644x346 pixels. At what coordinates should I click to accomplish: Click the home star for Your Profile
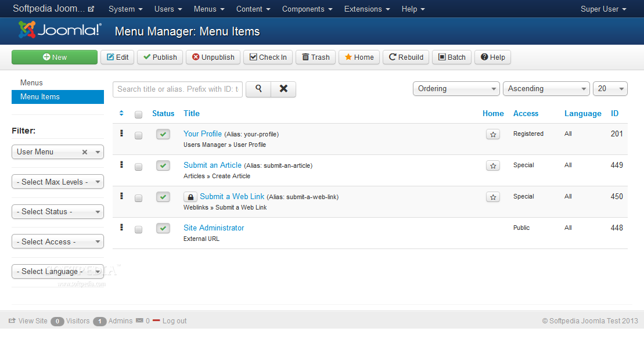[x=493, y=134]
